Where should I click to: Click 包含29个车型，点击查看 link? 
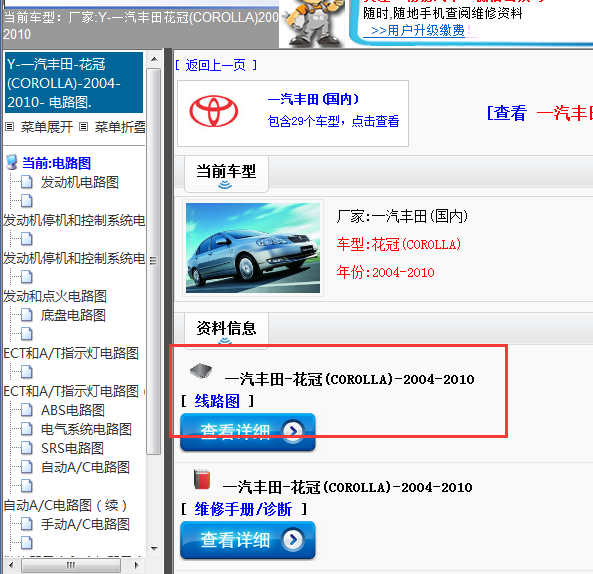(x=333, y=121)
